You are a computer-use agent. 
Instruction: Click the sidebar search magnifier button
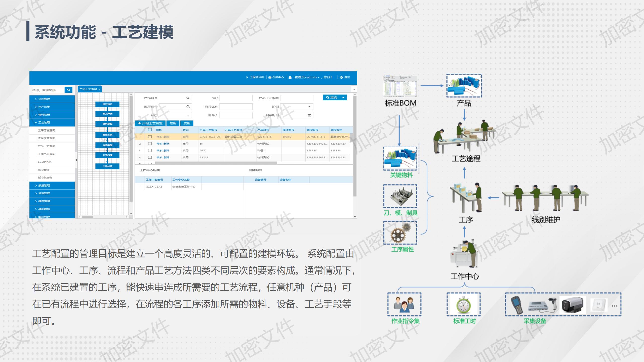pos(68,90)
